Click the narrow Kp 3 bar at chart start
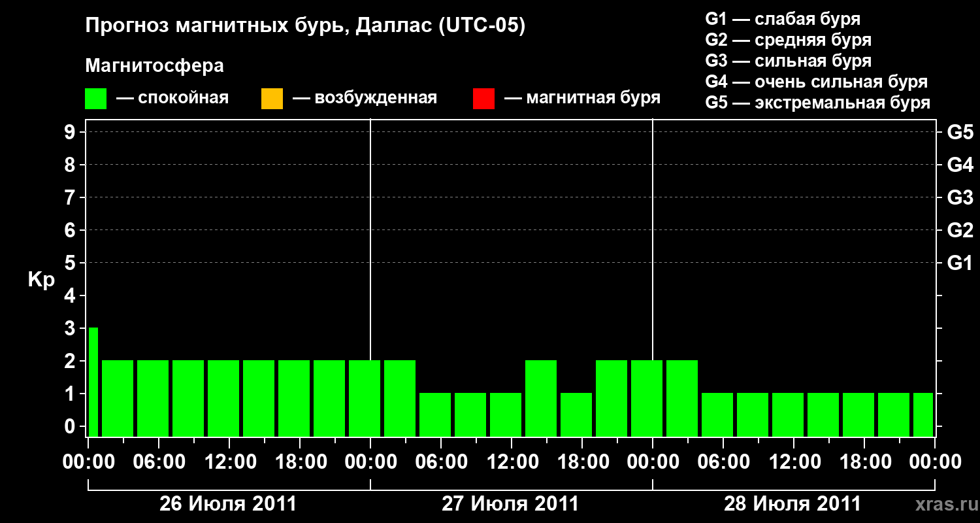This screenshot has height=523, width=980. tap(93, 382)
